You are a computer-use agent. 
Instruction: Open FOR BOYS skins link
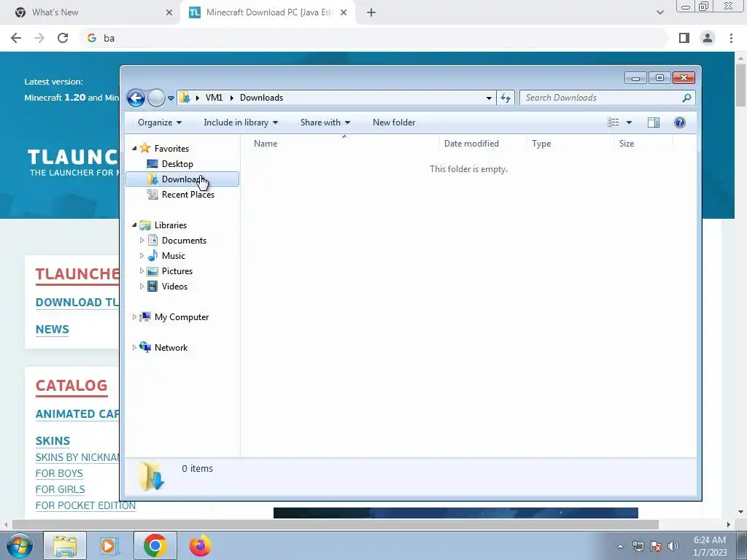coord(59,473)
